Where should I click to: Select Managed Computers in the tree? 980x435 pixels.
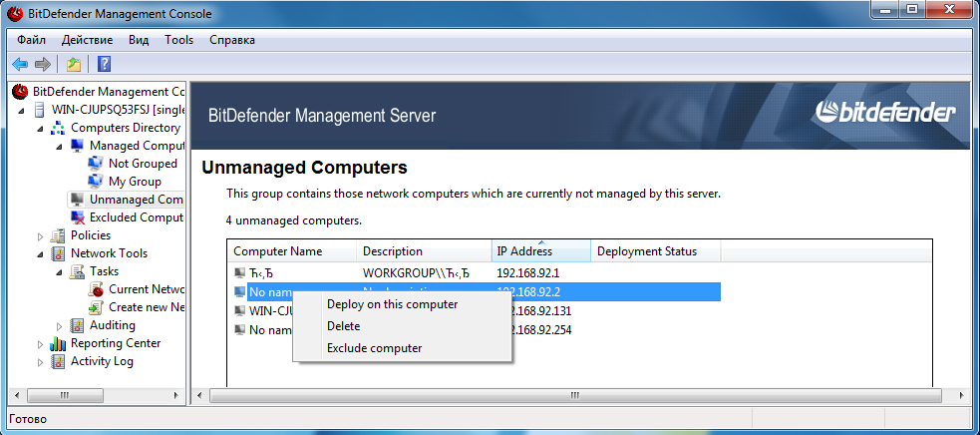137,146
